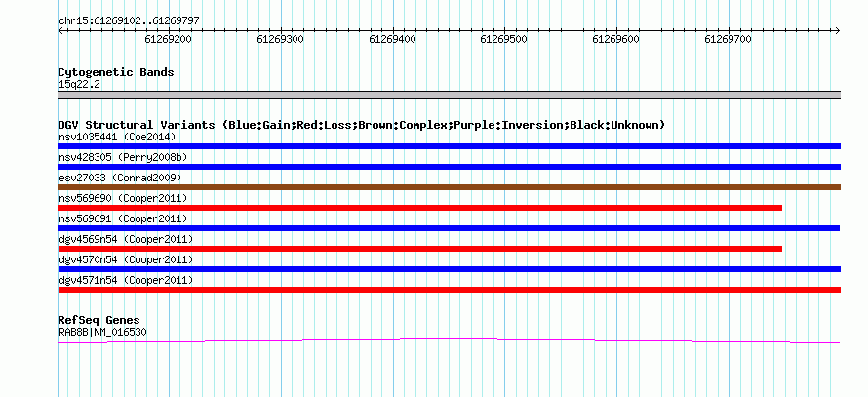This screenshot has width=868, height=397.
Task: Select the dgv4571n54 (Cooper2011) red bar
Action: (449, 290)
